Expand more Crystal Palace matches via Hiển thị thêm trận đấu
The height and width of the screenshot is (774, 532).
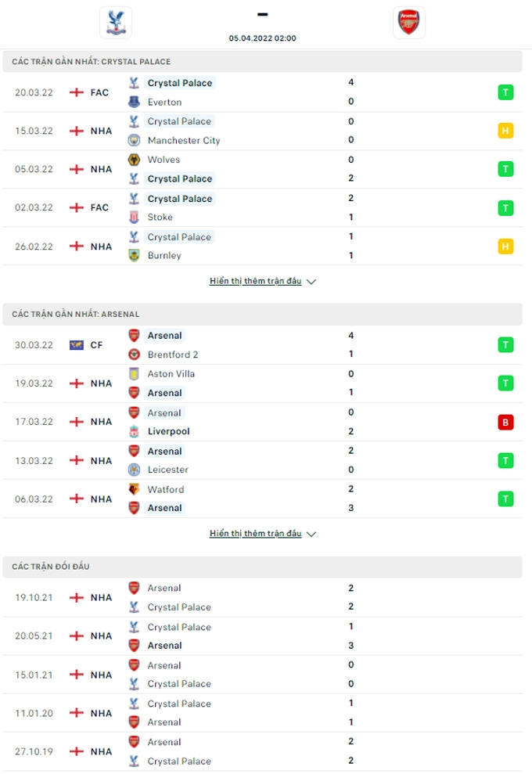click(x=258, y=281)
